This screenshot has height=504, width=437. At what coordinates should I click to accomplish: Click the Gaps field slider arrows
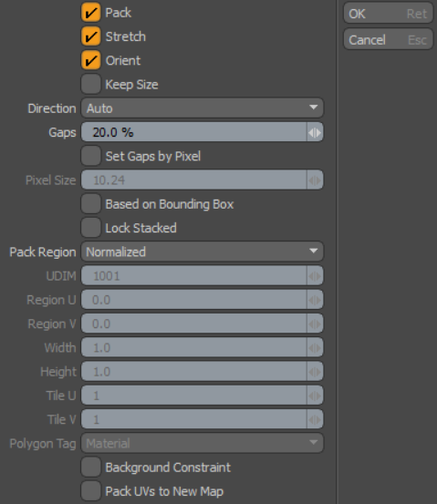click(x=315, y=132)
